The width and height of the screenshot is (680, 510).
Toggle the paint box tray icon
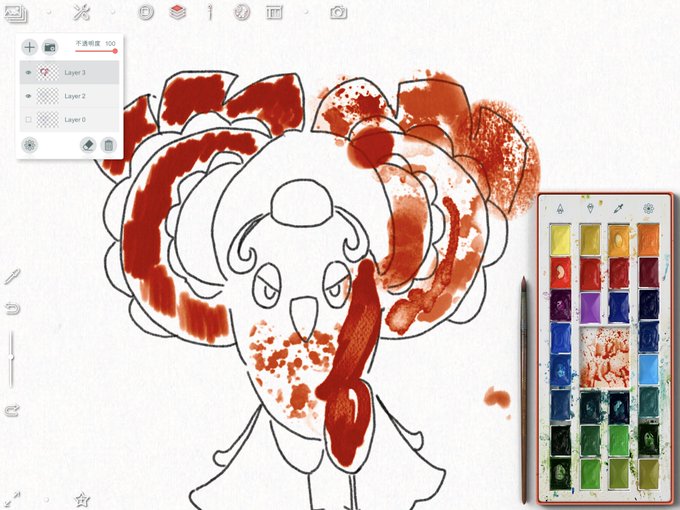tap(274, 13)
